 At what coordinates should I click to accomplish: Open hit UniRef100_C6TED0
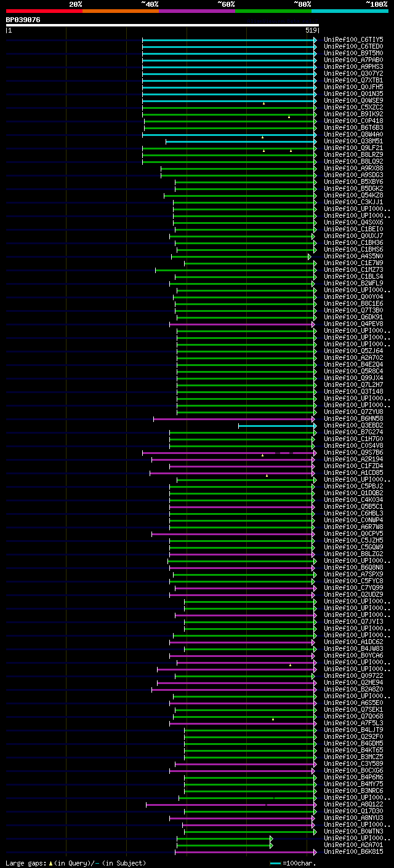click(354, 46)
